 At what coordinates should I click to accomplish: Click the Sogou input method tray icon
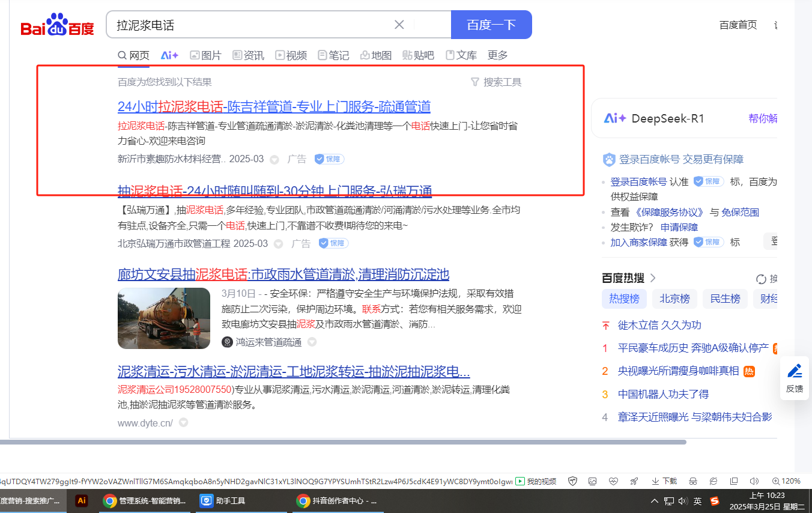coord(714,500)
